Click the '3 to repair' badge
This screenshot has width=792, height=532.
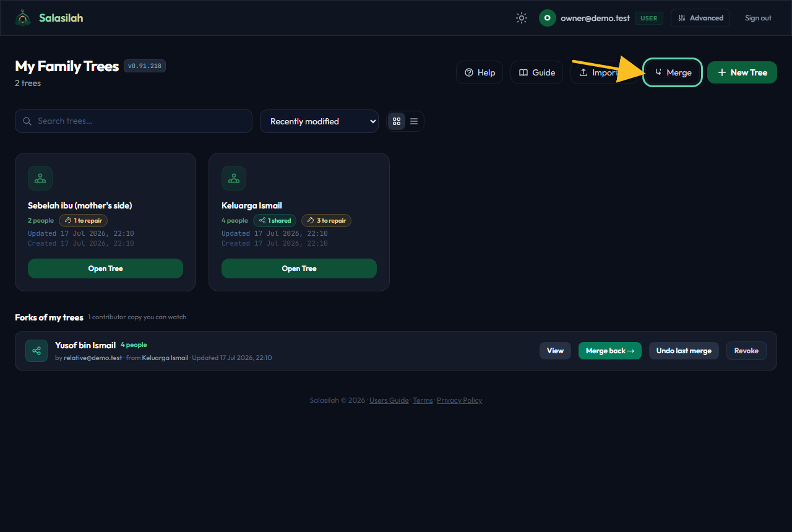click(x=326, y=220)
